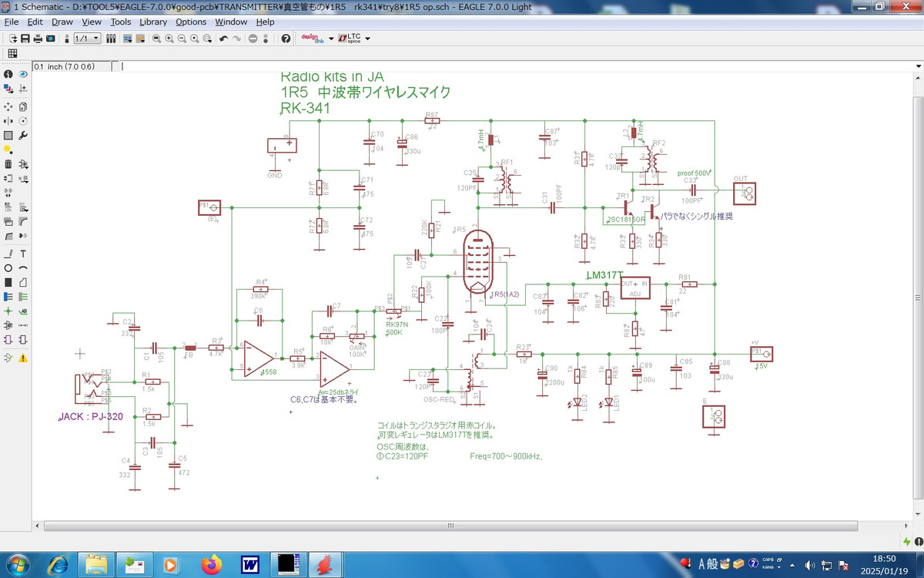Select the Mark tool
924x578 pixels.
point(23,89)
